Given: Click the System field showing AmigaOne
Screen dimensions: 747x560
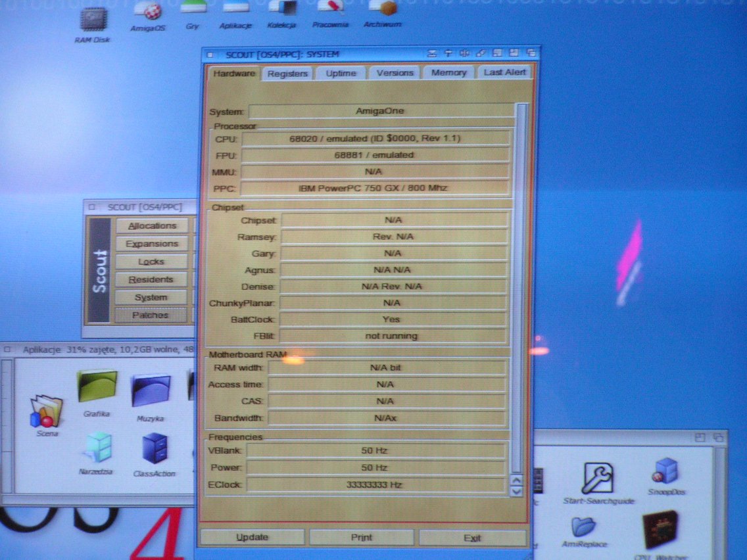Looking at the screenshot, I should [x=381, y=111].
